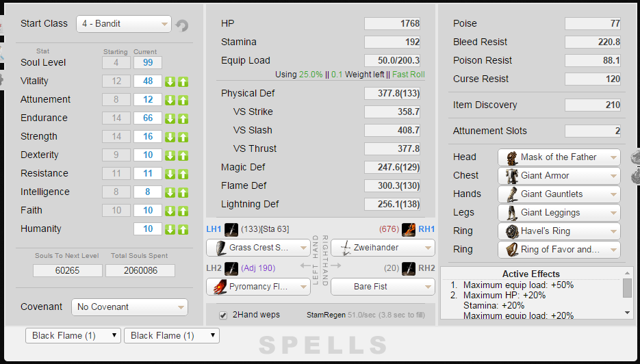The height and width of the screenshot is (364, 640).
Task: Decrease Dexterity using its down arrow
Action: tap(170, 155)
